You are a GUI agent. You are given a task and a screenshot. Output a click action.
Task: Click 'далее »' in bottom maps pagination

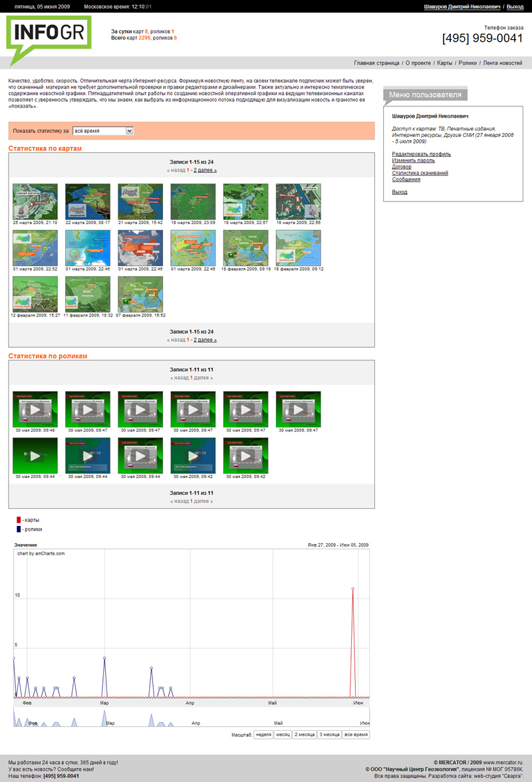207,340
